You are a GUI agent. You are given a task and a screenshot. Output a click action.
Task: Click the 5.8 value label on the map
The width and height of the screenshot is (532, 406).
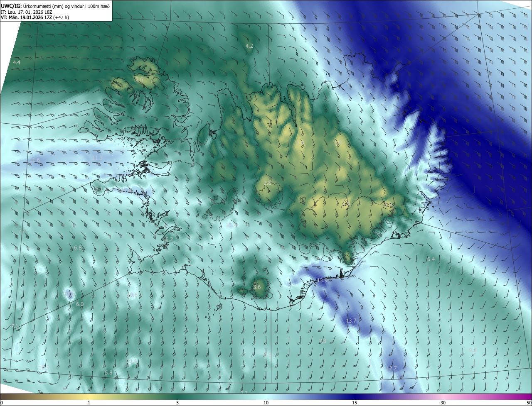coord(108,372)
